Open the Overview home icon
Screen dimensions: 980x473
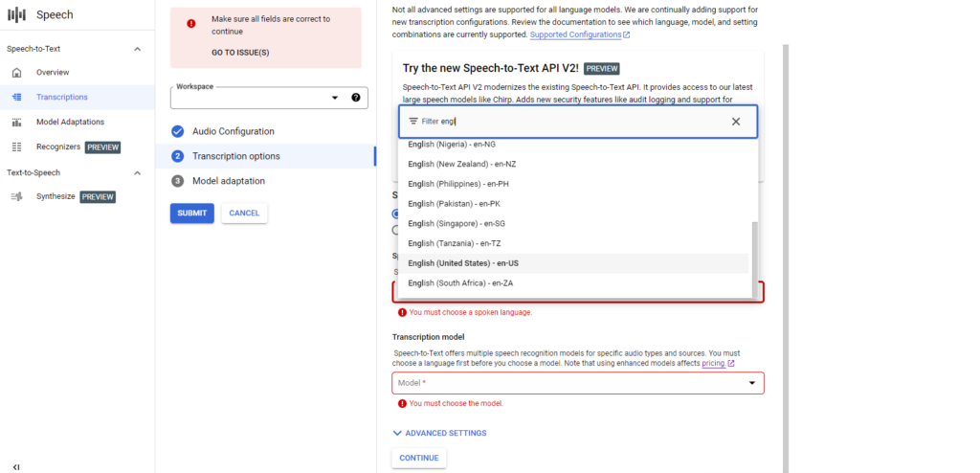coord(17,73)
